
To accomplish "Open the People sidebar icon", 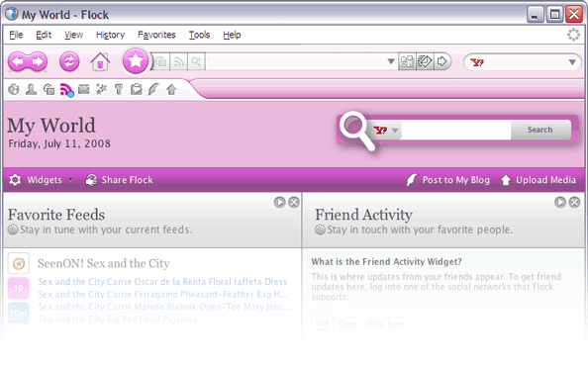I will click(x=31, y=90).
